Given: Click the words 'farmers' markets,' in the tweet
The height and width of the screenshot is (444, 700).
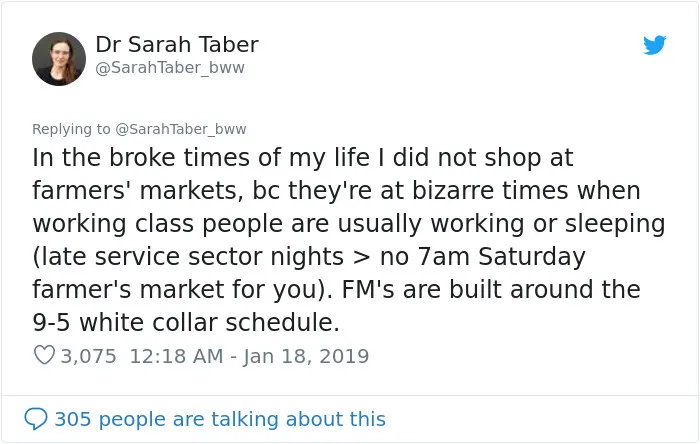Looking at the screenshot, I should click(138, 191).
